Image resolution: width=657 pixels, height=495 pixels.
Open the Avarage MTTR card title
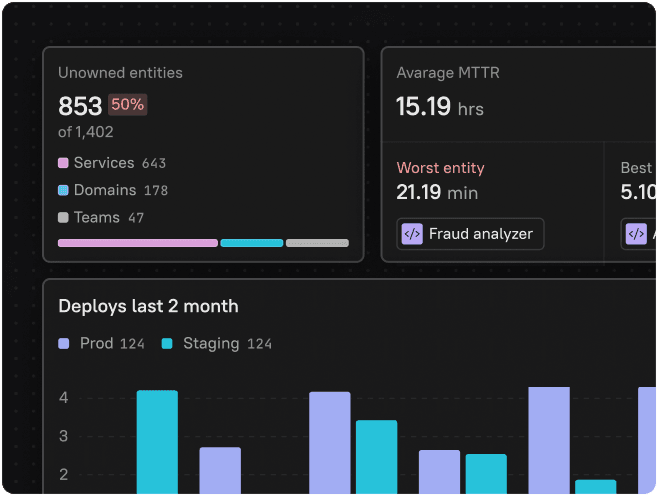(x=447, y=73)
